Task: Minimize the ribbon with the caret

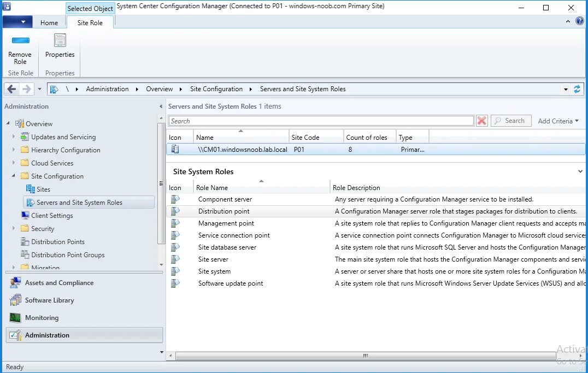Action: coord(568,21)
